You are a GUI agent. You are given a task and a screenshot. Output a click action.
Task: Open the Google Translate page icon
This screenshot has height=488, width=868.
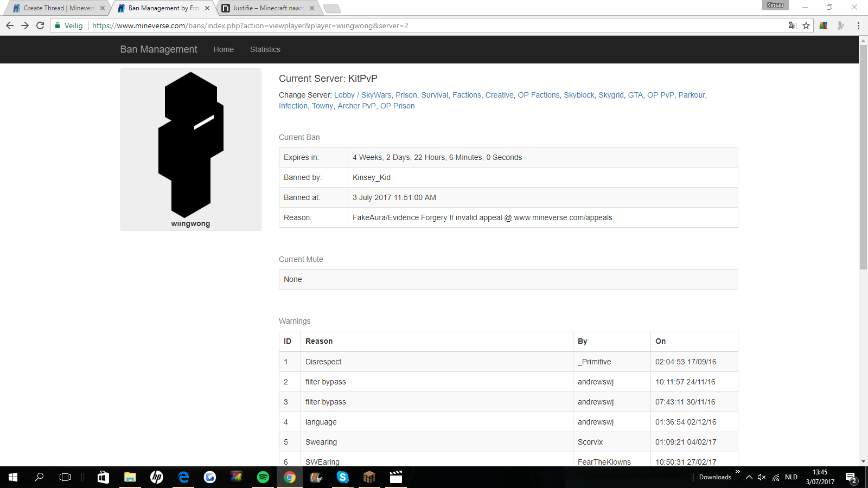tap(793, 25)
